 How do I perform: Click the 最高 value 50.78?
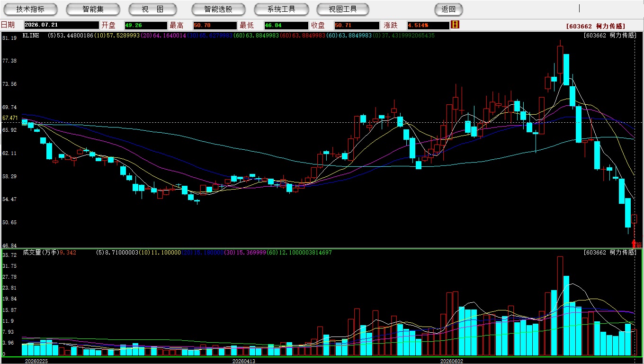coord(215,25)
